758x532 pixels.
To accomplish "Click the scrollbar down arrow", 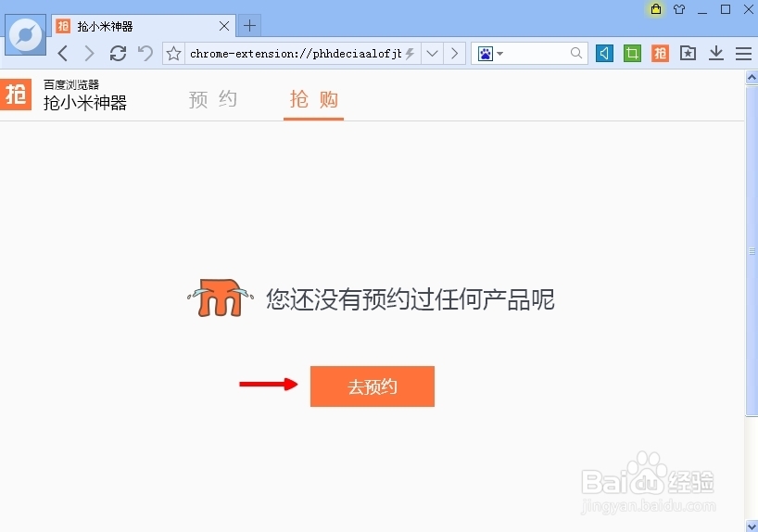I will [752, 526].
